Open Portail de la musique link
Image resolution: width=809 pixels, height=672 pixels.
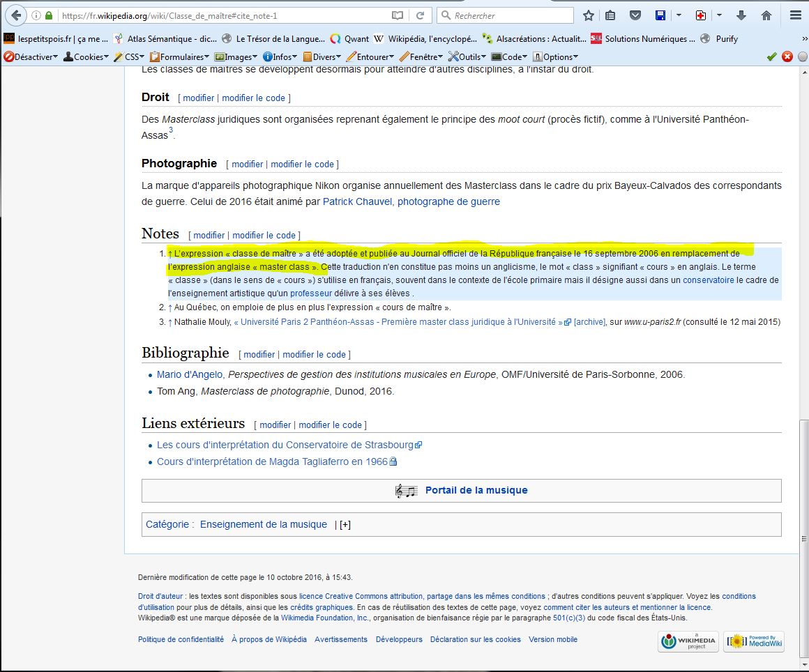[476, 490]
